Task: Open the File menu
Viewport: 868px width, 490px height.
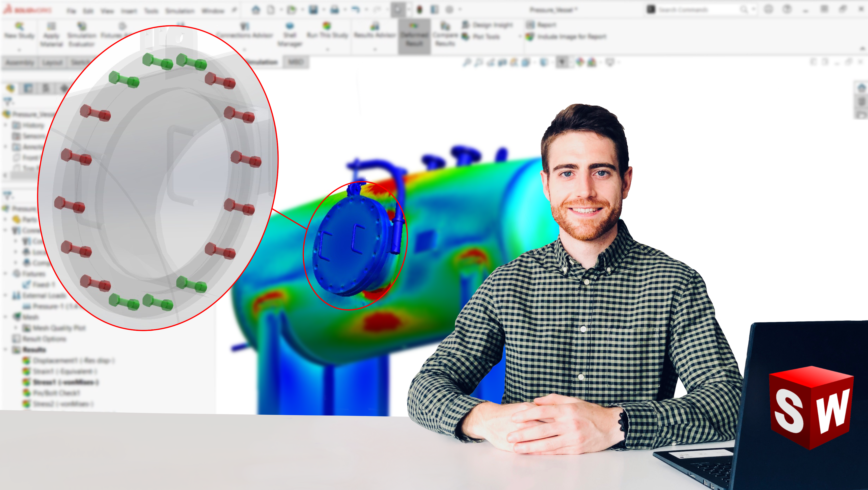Action: (x=71, y=11)
